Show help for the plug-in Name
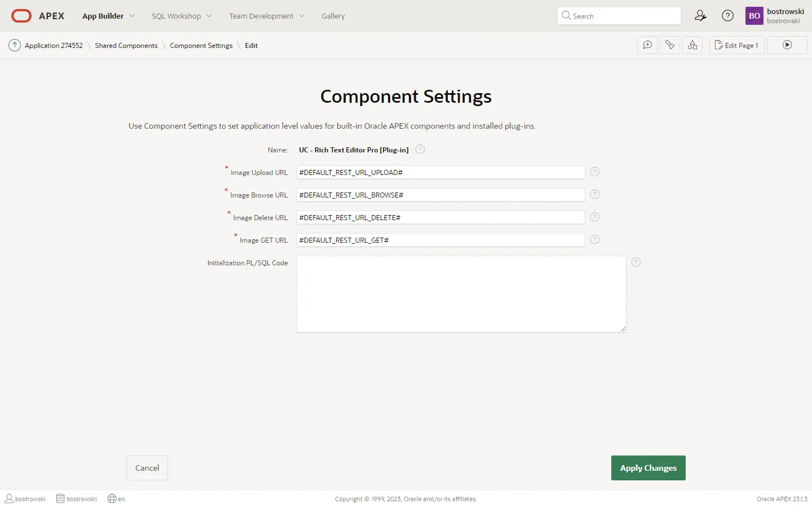Viewport: 812px width, 508px height. coord(420,149)
